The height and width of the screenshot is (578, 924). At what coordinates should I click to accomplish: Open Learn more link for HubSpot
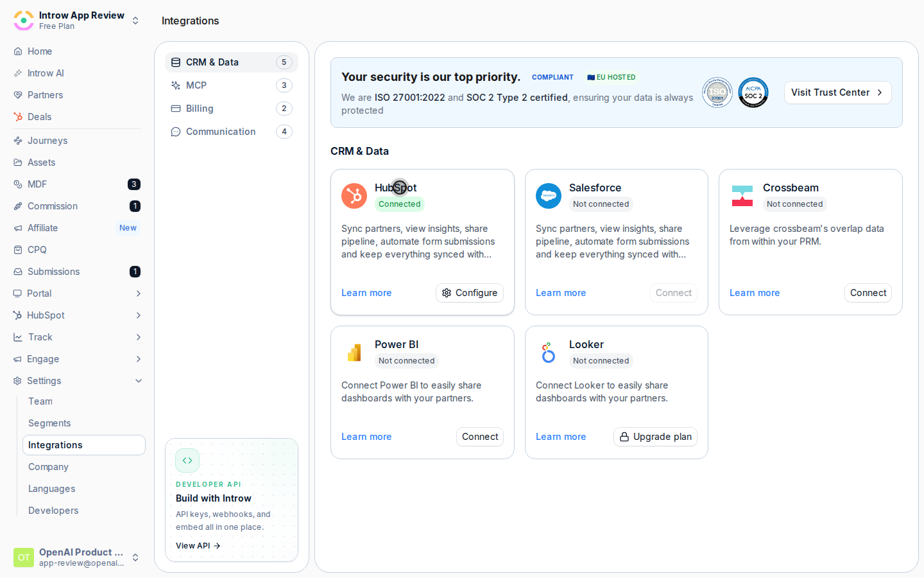[366, 293]
